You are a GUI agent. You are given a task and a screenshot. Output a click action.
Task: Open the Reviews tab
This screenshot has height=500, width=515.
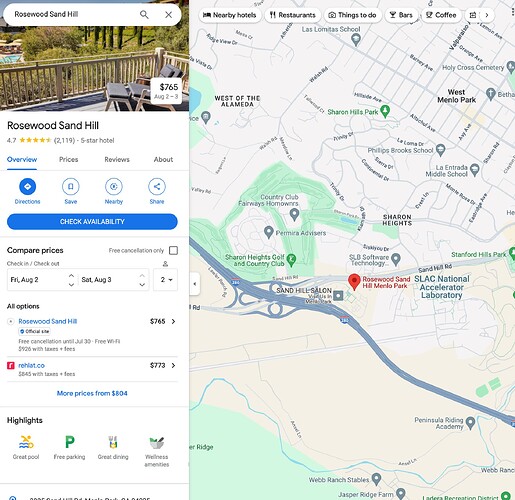[117, 159]
